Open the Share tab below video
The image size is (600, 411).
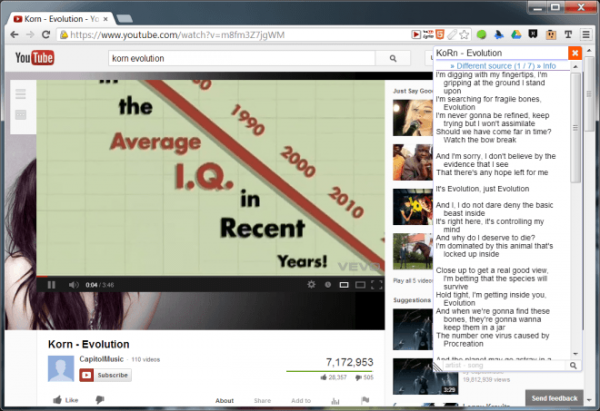tap(262, 401)
